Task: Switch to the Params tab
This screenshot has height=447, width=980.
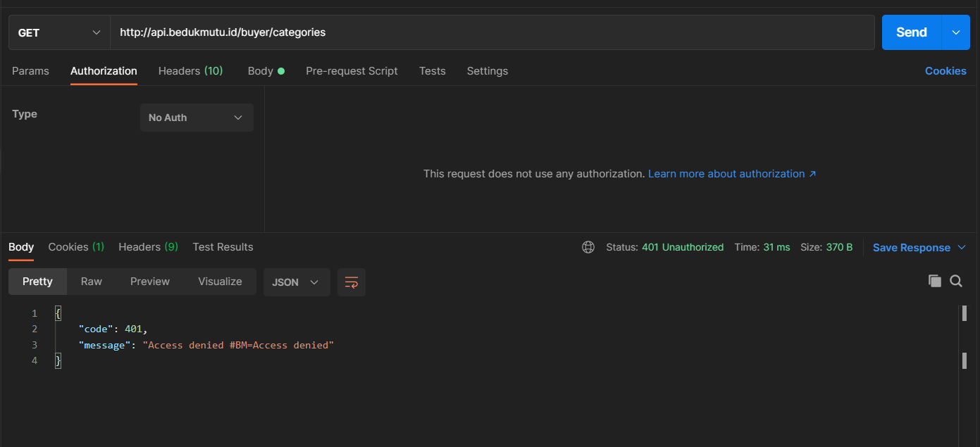Action: [30, 71]
